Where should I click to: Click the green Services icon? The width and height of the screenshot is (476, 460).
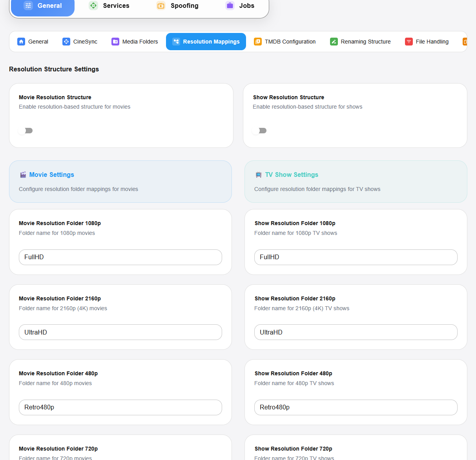tap(93, 5)
